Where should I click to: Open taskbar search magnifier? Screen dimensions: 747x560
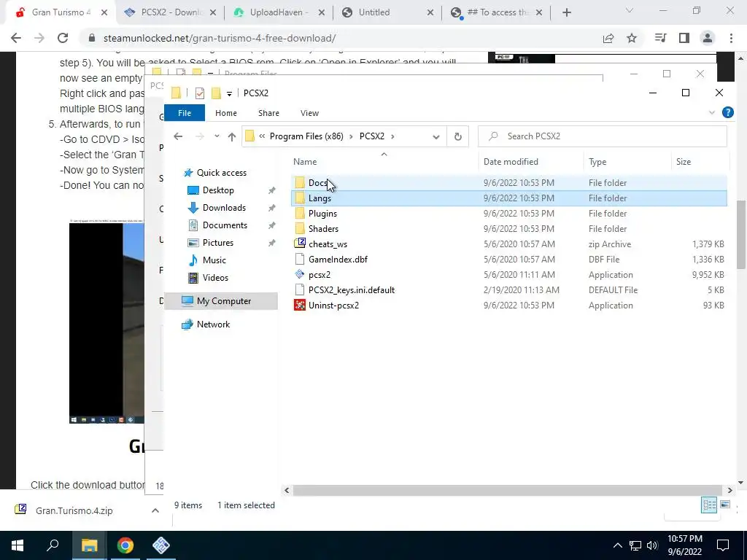click(53, 545)
